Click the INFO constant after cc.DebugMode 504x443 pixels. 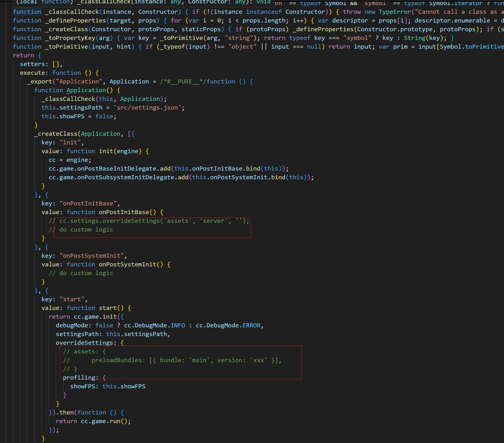[178, 325]
